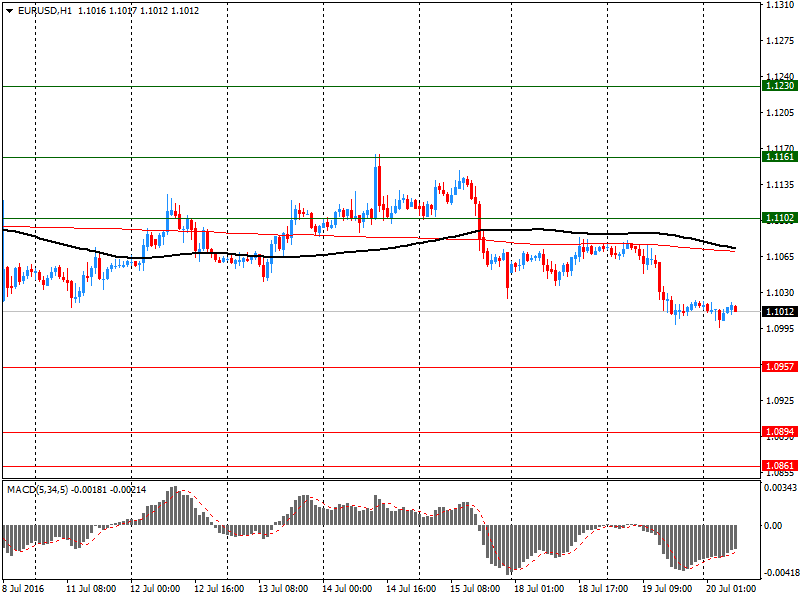Click the 12 Jul 16:00 time axis label
Screen dimensions: 800x600
[x=219, y=589]
